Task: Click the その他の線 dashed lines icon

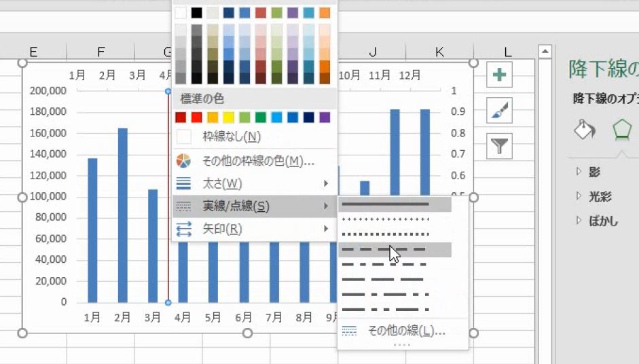Action: [349, 330]
